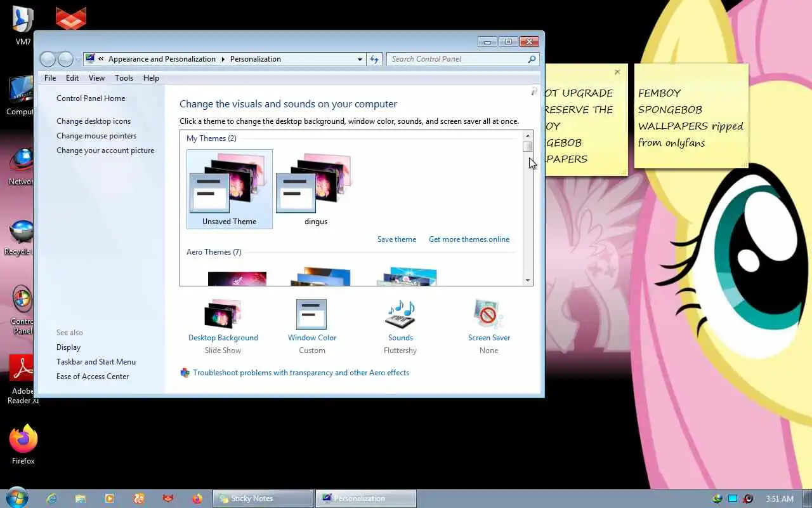Click the red fox taskbar icon

(168, 498)
